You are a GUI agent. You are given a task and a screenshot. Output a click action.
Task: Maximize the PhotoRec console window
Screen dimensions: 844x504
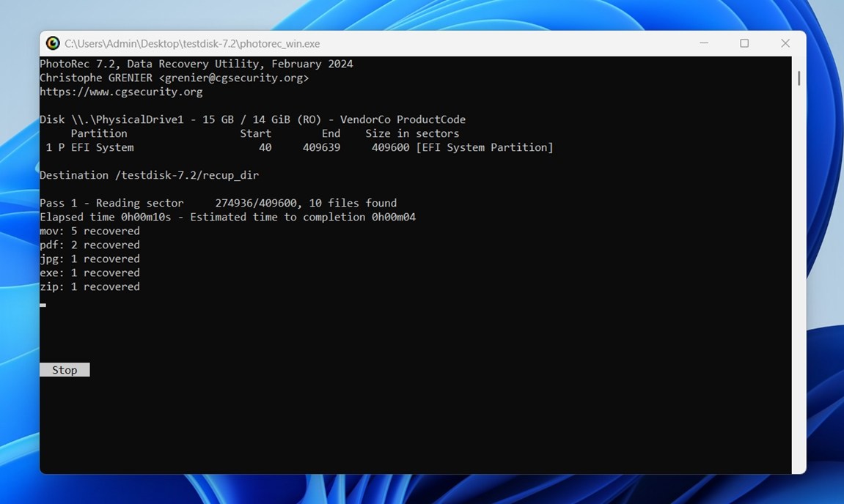[744, 43]
